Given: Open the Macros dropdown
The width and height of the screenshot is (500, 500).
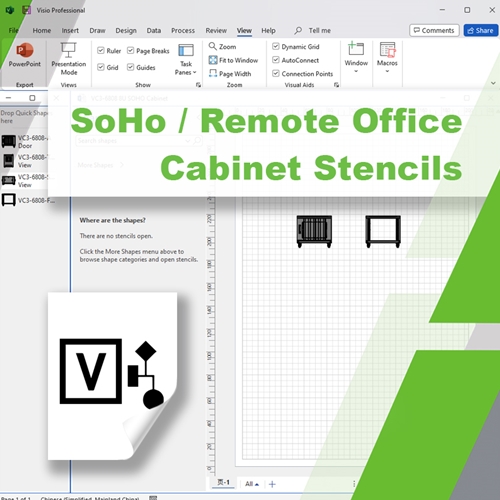Looking at the screenshot, I should (387, 57).
